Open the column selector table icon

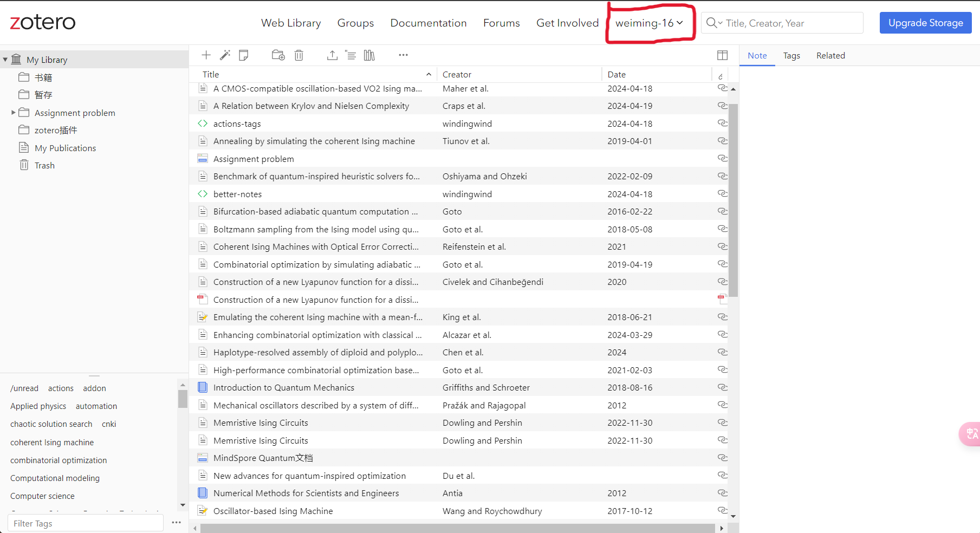pyautogui.click(x=722, y=55)
